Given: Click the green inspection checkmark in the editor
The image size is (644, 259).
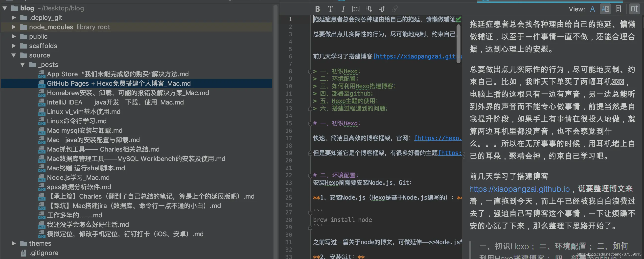Looking at the screenshot, I should [x=459, y=19].
